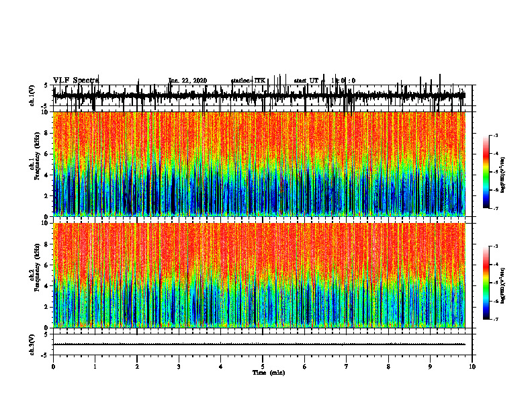The width and height of the screenshot is (532, 411).
Task: Click the '3' tick on the time axis
Action: tap(179, 367)
